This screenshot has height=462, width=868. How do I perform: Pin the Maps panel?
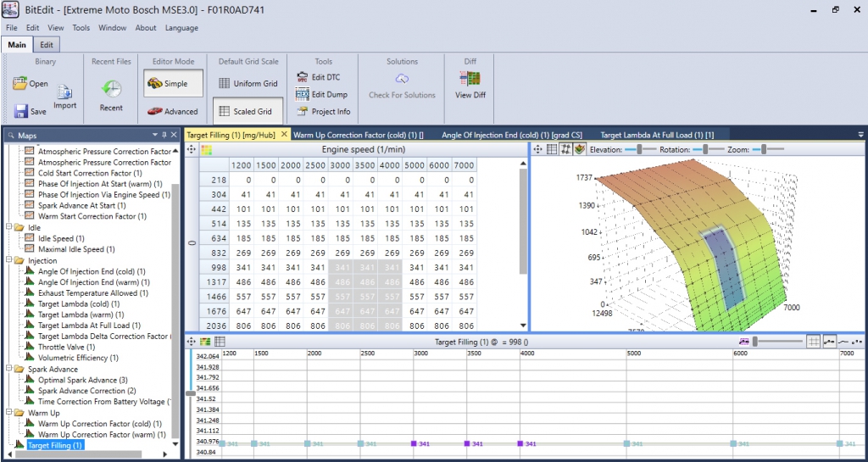tap(164, 135)
